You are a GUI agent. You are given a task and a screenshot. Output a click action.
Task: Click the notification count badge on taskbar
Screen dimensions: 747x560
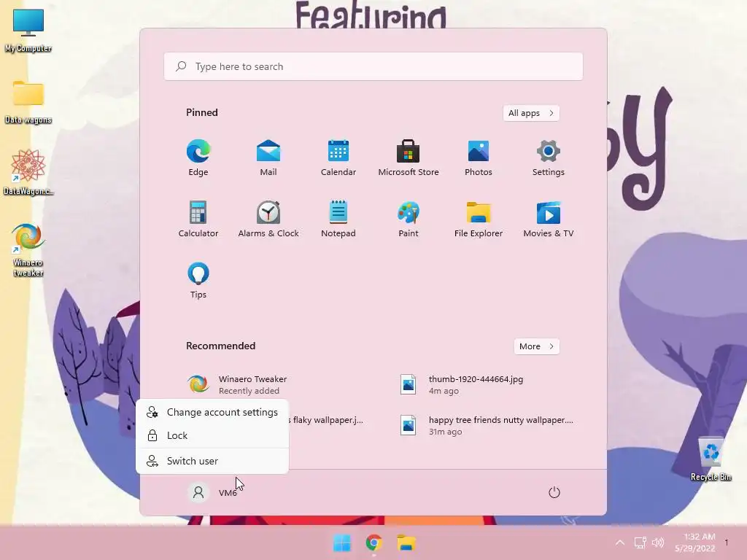pos(727,542)
